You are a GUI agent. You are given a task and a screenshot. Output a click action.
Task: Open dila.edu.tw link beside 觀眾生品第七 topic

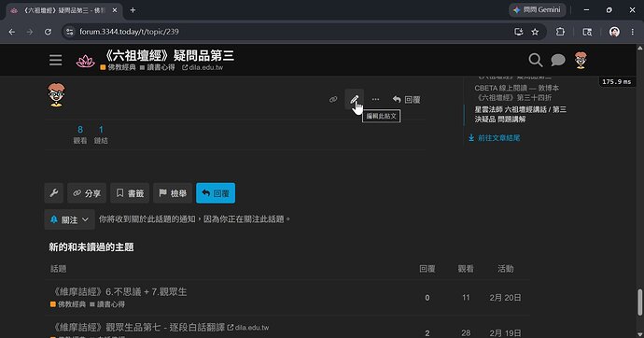[248, 328]
